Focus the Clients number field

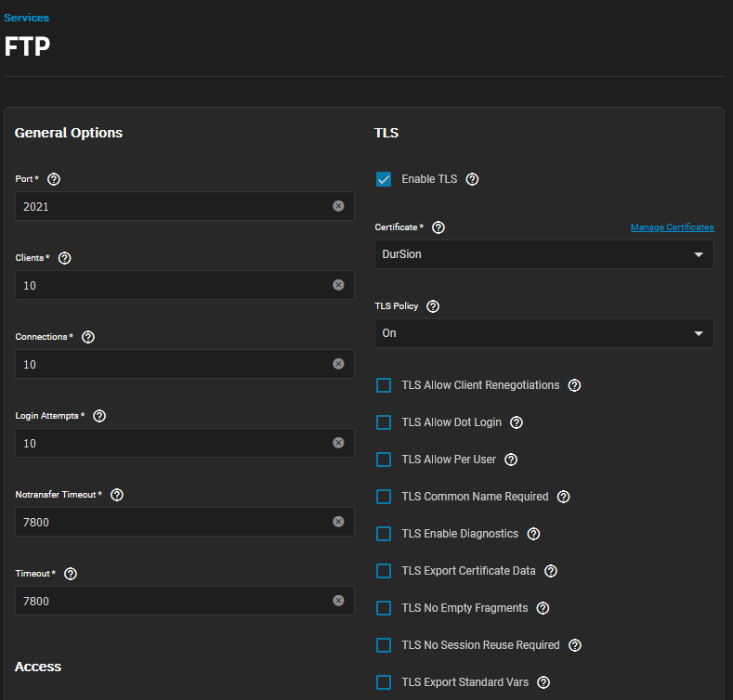(x=185, y=285)
